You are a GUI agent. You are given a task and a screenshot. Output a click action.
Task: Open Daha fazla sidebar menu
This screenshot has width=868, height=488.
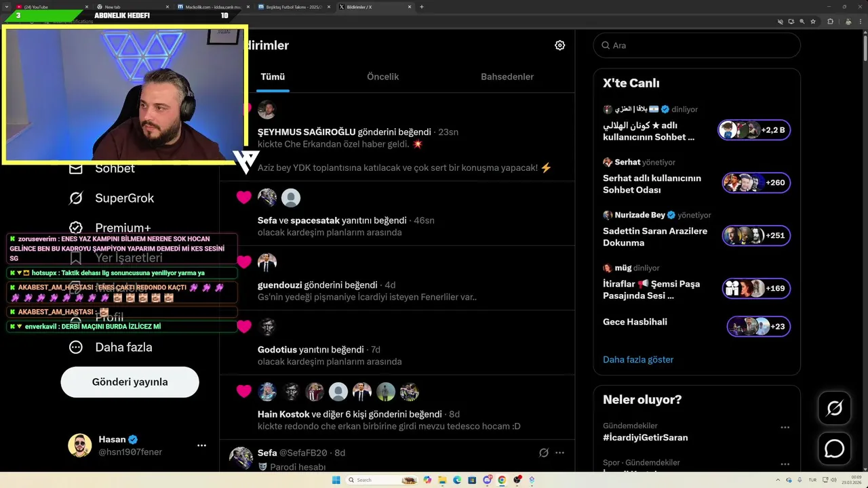click(110, 347)
